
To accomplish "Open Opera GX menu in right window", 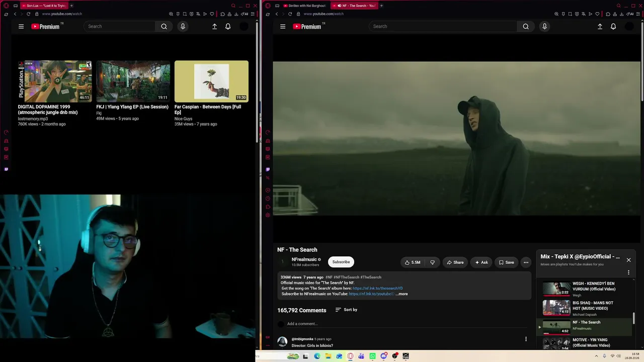I will [x=268, y=6].
